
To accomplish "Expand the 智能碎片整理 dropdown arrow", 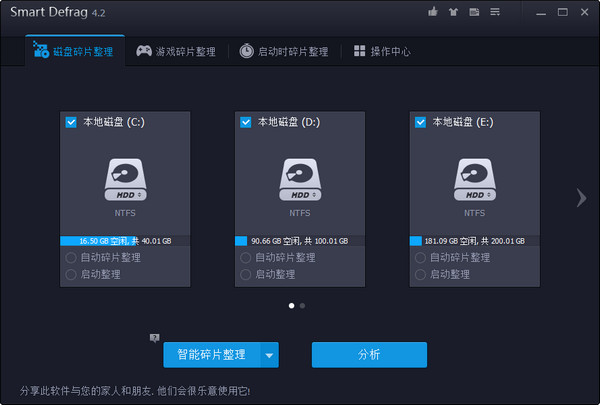I will [x=268, y=355].
